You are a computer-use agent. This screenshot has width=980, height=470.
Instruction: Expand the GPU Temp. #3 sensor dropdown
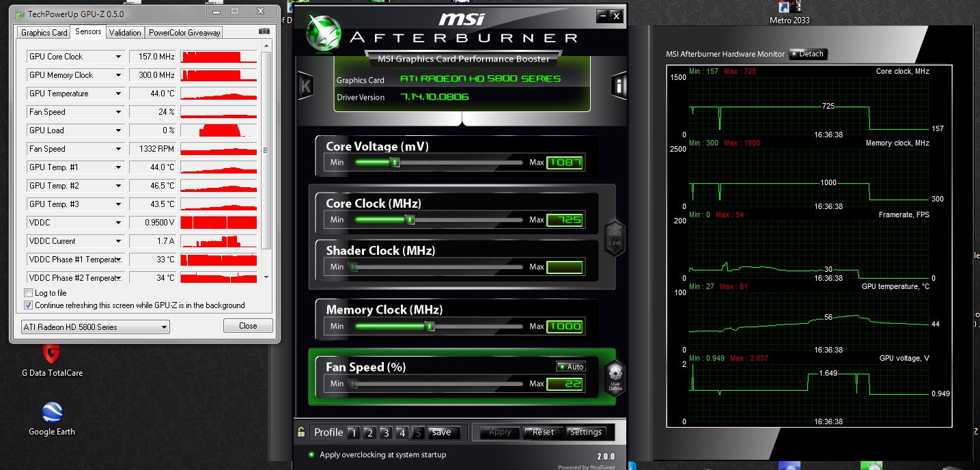coord(118,204)
